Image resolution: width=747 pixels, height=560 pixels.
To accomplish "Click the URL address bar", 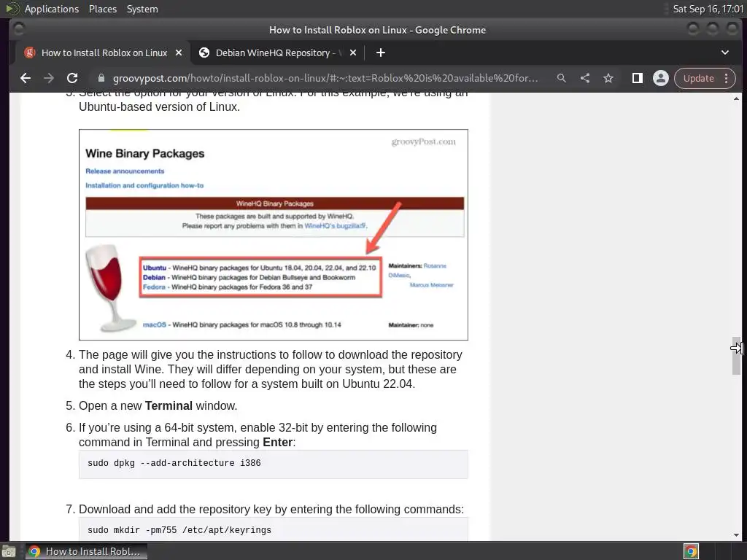I will click(325, 78).
